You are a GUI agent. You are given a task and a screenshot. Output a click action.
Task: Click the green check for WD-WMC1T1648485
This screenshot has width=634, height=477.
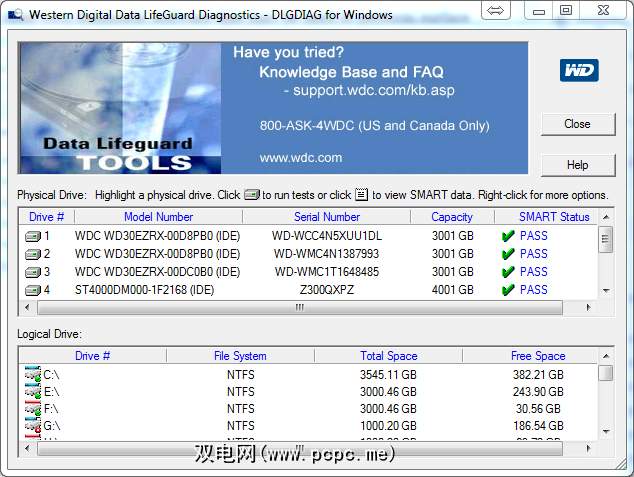point(508,272)
